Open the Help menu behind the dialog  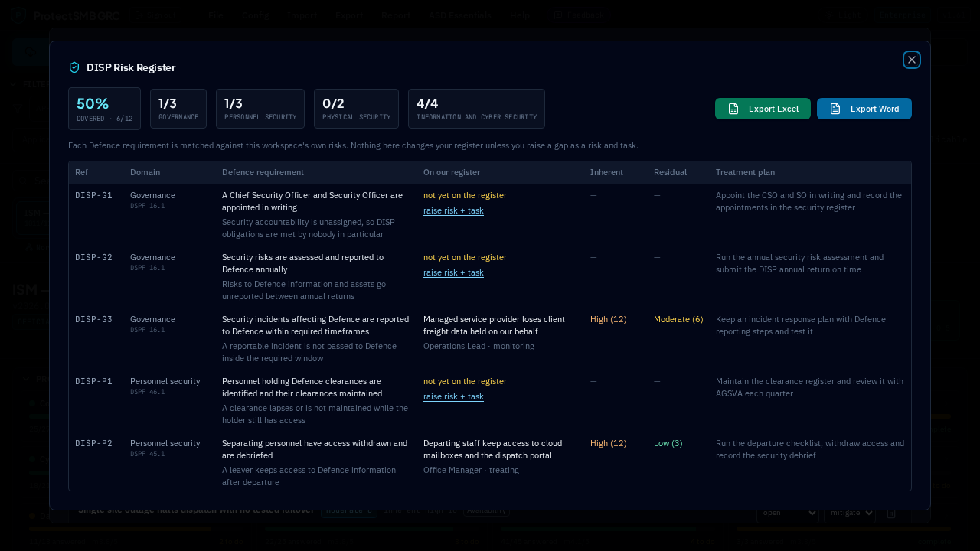(x=520, y=15)
